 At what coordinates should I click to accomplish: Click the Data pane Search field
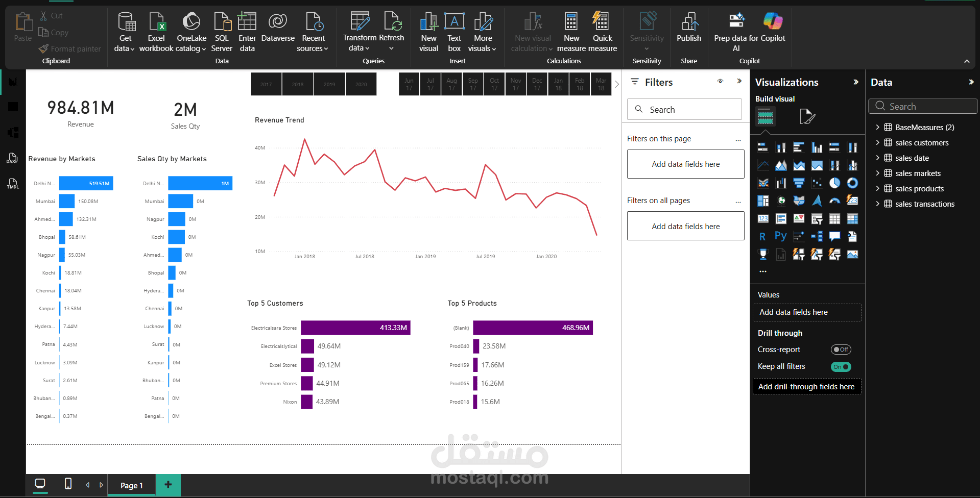click(923, 106)
